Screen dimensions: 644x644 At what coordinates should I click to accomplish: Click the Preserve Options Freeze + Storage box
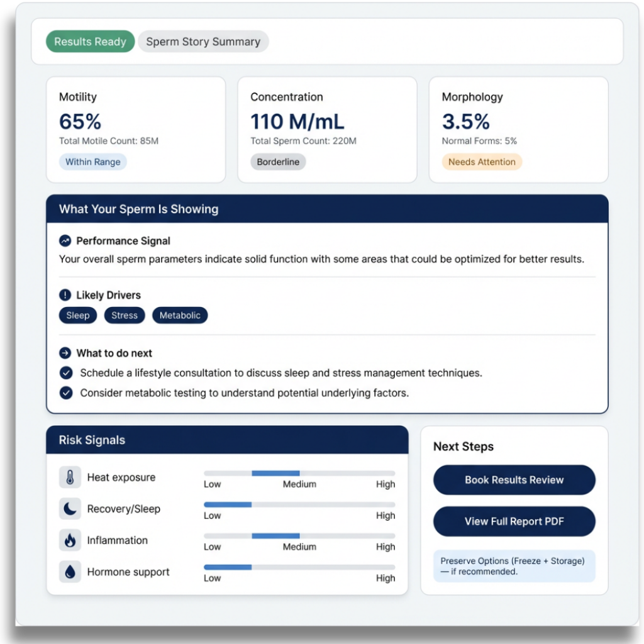(x=514, y=566)
